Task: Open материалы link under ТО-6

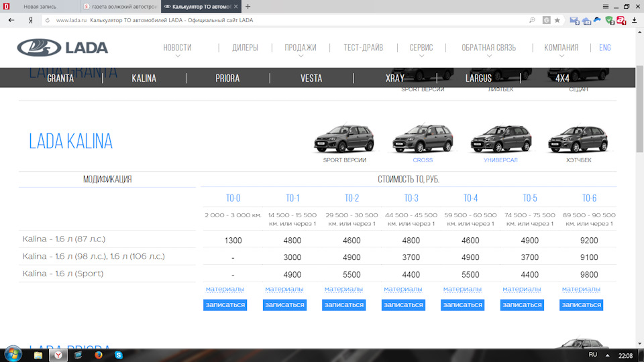Action: [581, 290]
